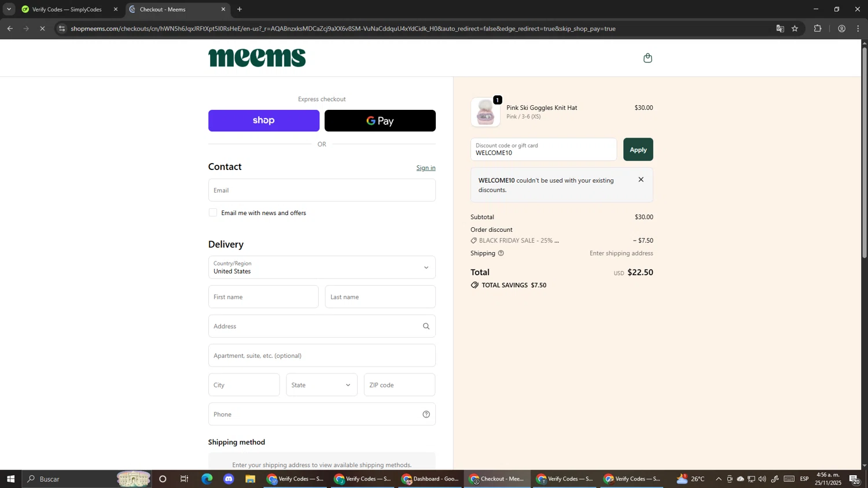Open the notification center icon
Viewport: 868px width, 488px height.
pos(855,479)
